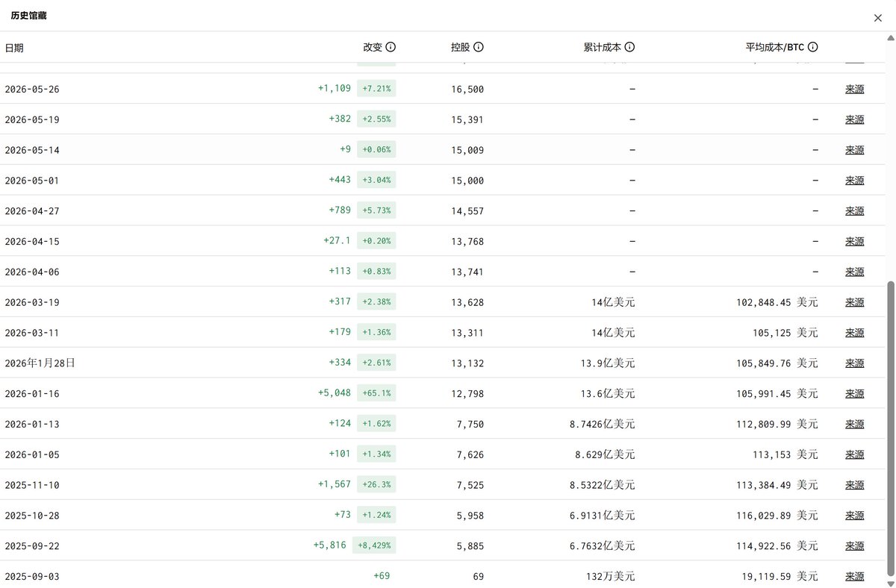The image size is (896, 588).
Task: Open 来源 link for 2025-11-10 row
Action: click(854, 485)
